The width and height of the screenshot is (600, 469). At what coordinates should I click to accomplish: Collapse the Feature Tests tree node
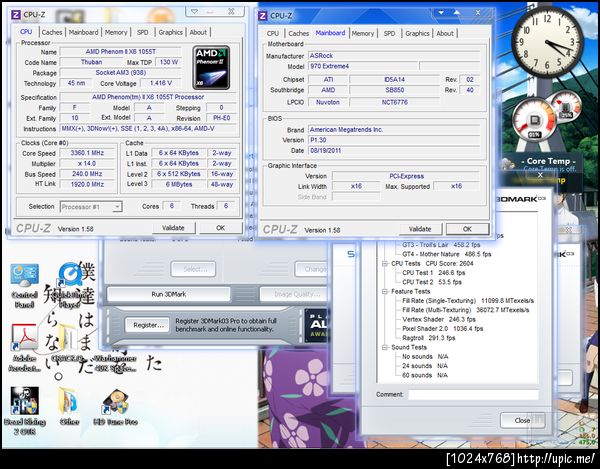[385, 291]
